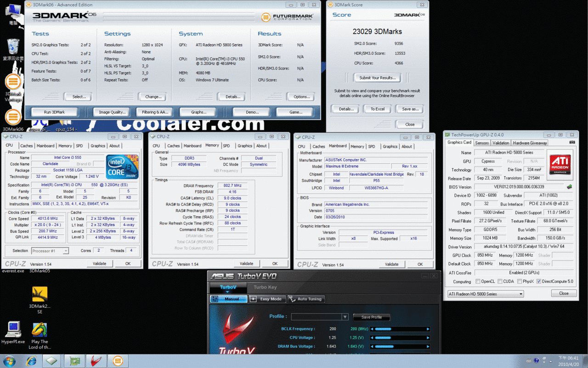This screenshot has width=588, height=368.
Task: Click the Filtering & AA button
Action: (155, 112)
